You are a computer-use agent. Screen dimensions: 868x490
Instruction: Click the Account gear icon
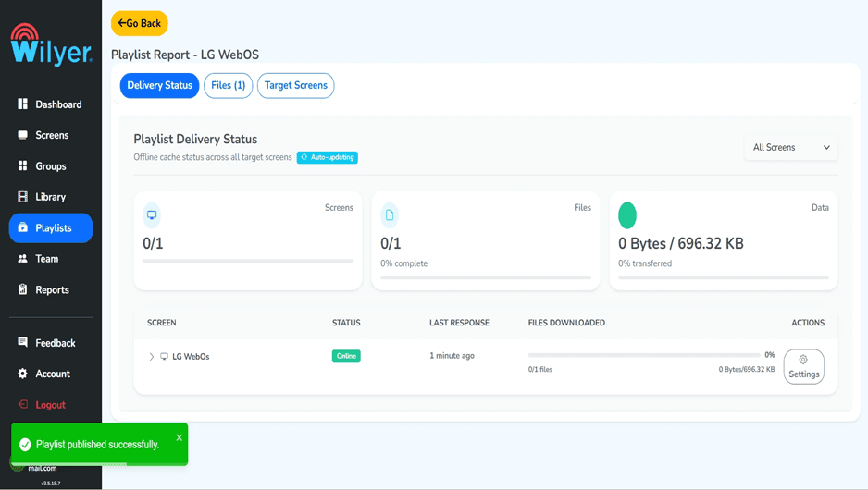tap(23, 374)
